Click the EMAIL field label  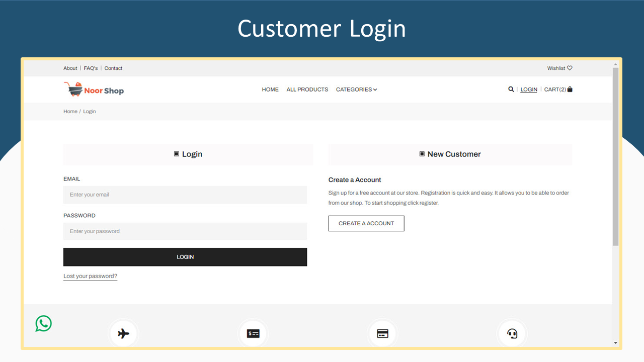point(71,179)
